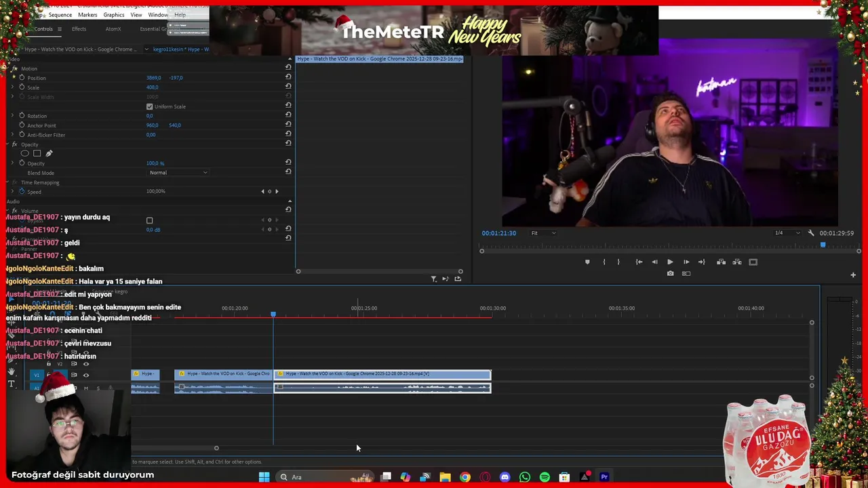Click the Go to In point button
The height and width of the screenshot is (488, 868).
pos(639,262)
